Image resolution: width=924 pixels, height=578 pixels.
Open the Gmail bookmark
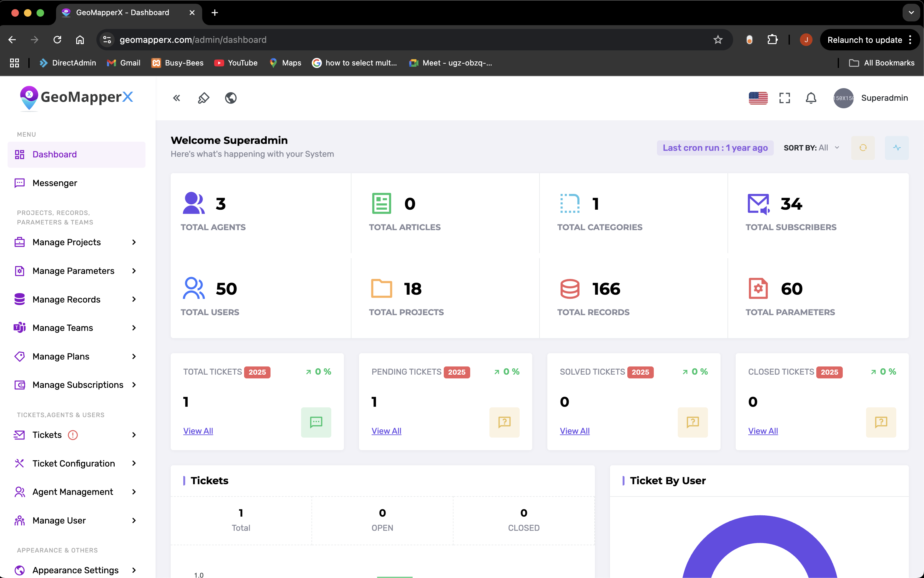click(x=123, y=63)
